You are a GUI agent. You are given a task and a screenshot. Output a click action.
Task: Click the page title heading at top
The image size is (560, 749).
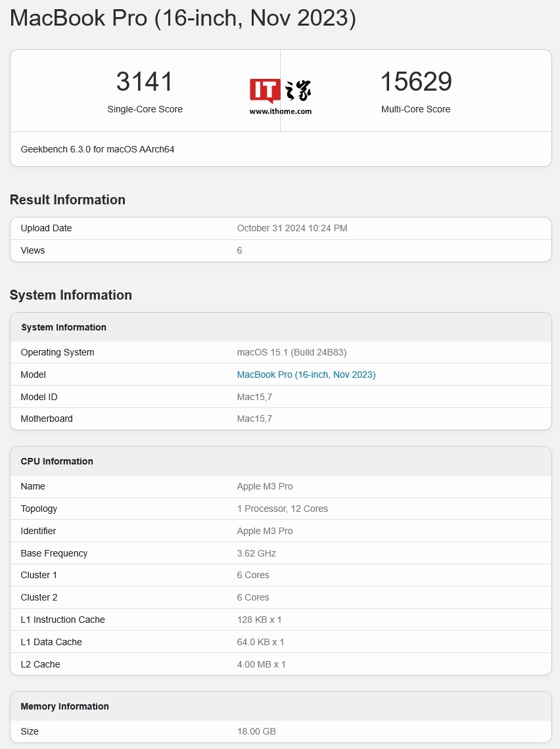coord(183,18)
